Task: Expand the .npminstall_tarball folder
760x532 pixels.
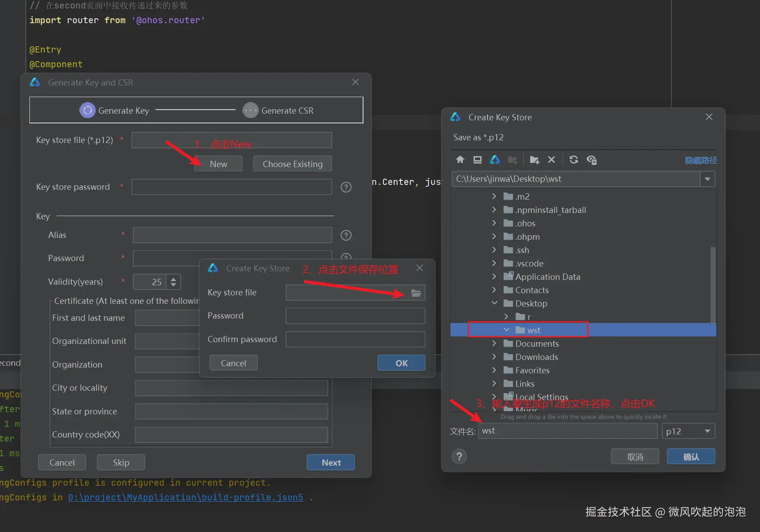Action: tap(494, 210)
